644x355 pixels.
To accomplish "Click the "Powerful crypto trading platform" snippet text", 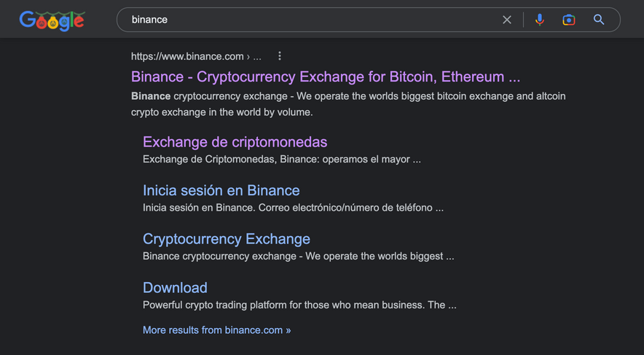I will click(x=299, y=305).
